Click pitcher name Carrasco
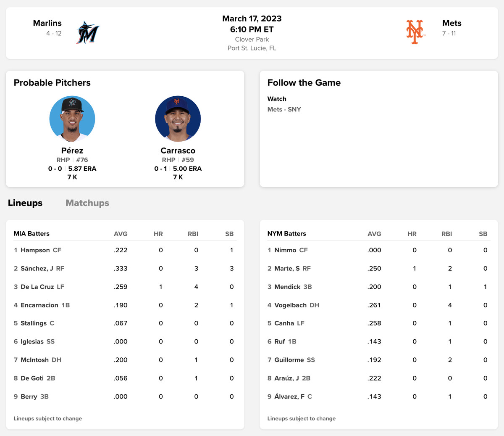This screenshot has width=504, height=436. click(x=178, y=151)
